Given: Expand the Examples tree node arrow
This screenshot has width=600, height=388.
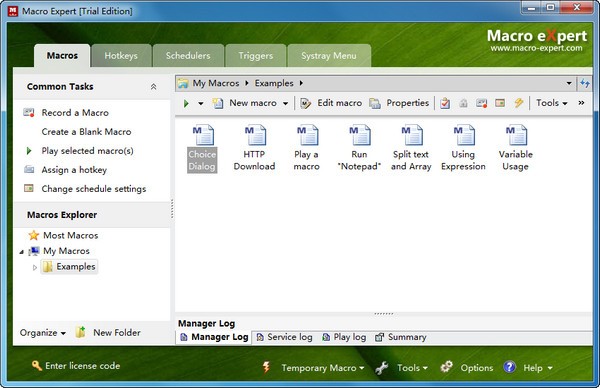Looking at the screenshot, I should pos(35,267).
